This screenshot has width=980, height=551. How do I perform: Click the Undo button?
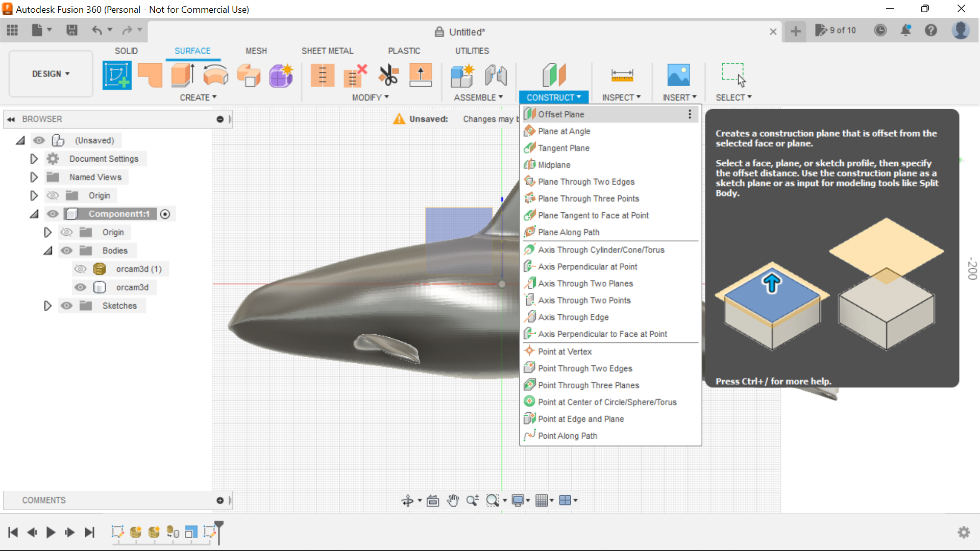click(97, 31)
